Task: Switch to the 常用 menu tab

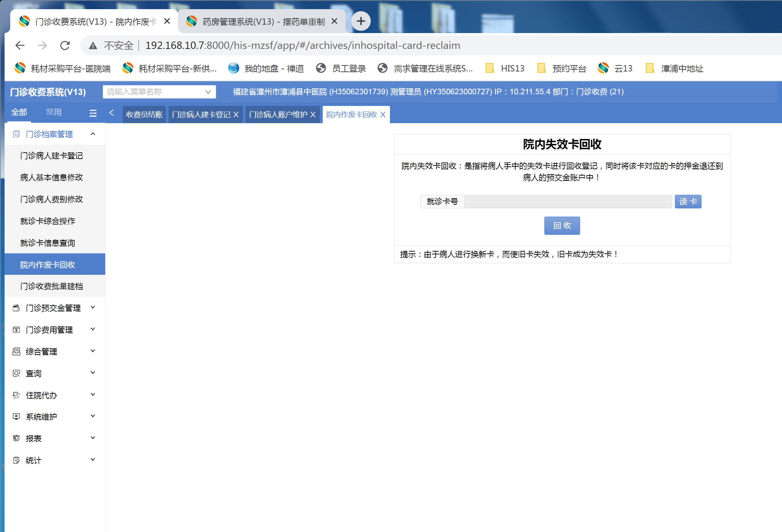Action: pyautogui.click(x=54, y=112)
